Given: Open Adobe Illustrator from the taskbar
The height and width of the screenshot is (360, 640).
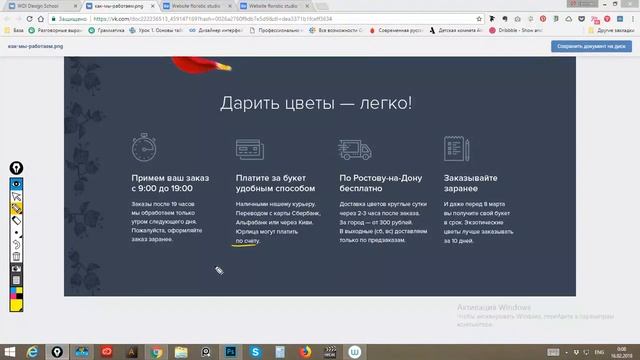Looking at the screenshot, I should coord(131,352).
